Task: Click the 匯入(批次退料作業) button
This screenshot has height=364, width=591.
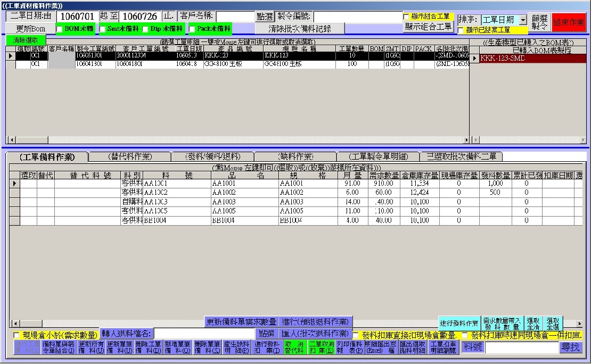Action: pyautogui.click(x=316, y=334)
